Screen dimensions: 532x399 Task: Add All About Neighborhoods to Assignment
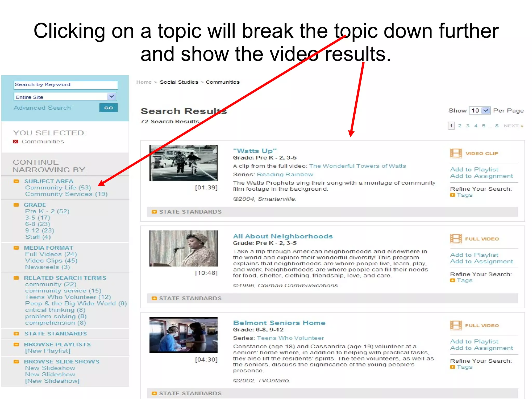(481, 262)
